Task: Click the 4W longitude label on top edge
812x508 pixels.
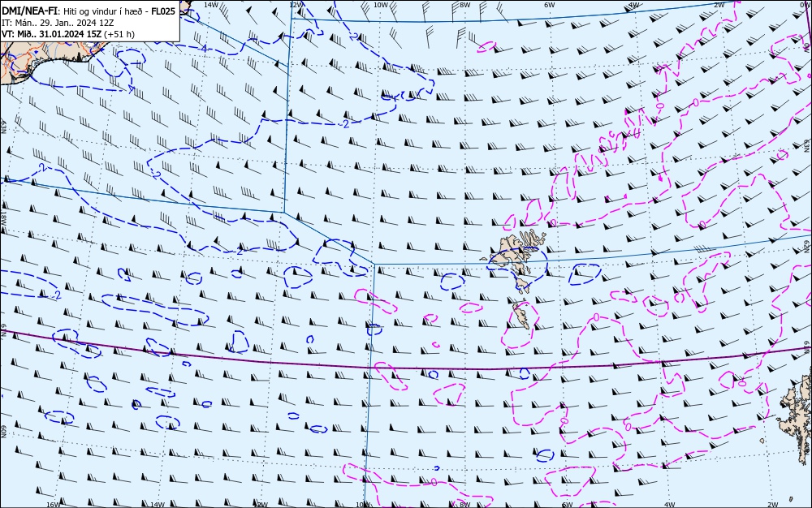Action: click(634, 5)
